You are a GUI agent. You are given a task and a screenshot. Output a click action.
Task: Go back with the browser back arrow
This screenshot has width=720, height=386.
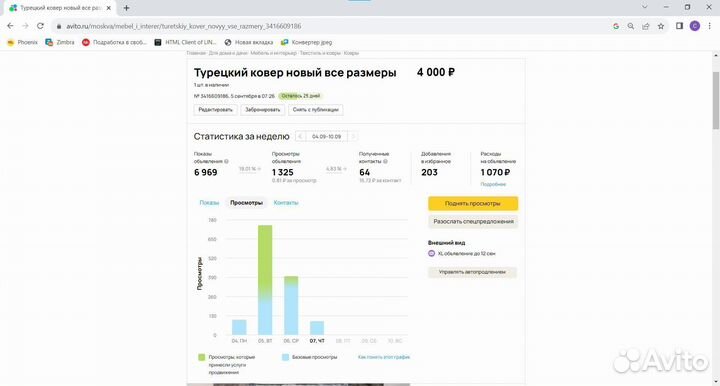[x=10, y=26]
